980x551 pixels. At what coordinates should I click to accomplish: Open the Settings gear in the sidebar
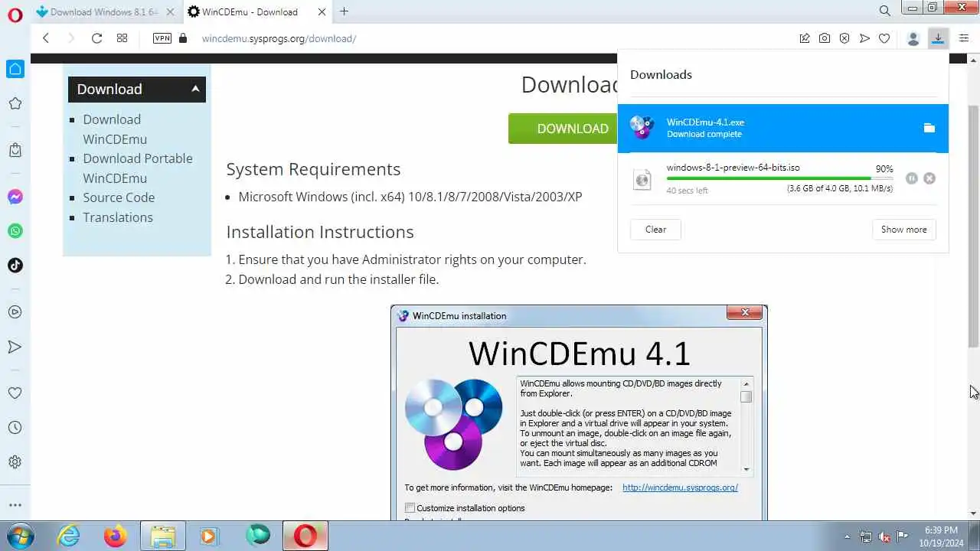[15, 462]
